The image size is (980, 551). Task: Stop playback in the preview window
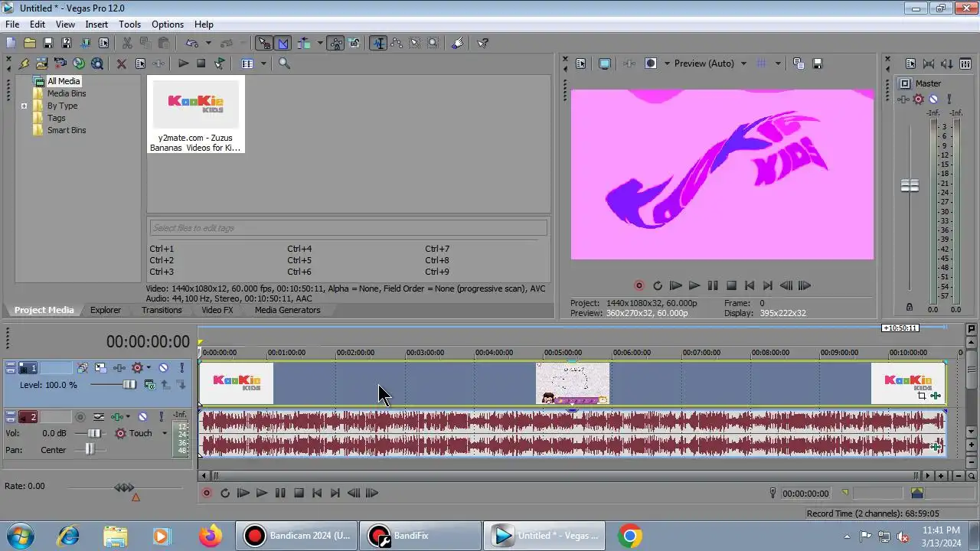click(x=731, y=285)
